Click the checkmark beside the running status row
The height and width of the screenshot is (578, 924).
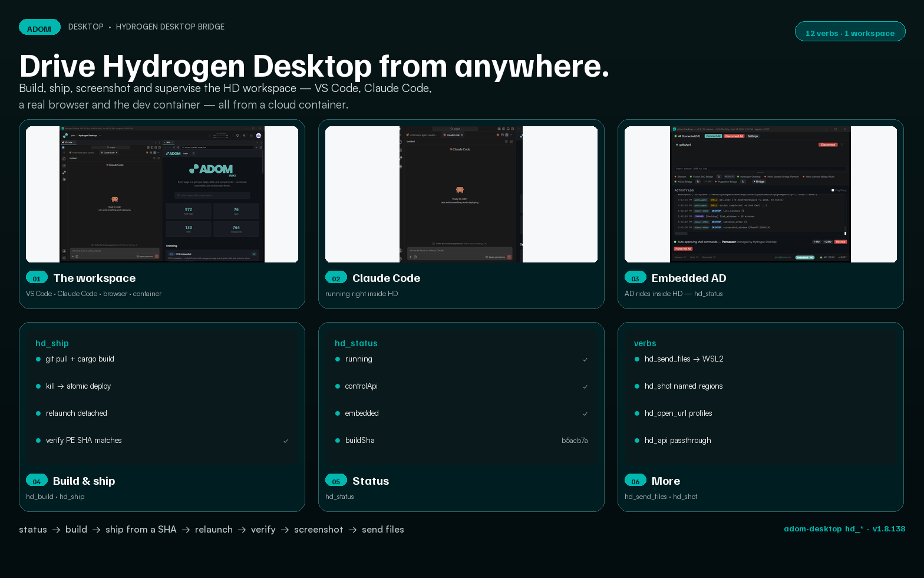coord(585,360)
